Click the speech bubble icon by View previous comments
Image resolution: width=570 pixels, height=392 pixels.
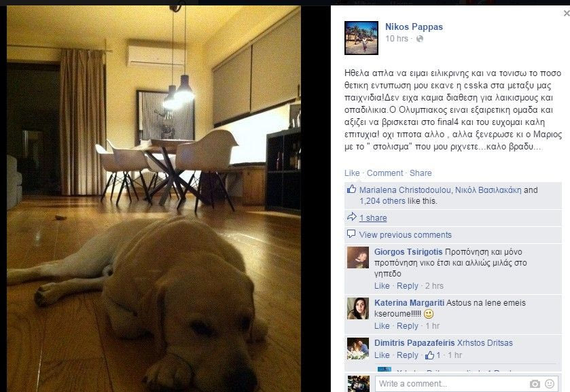click(x=351, y=234)
